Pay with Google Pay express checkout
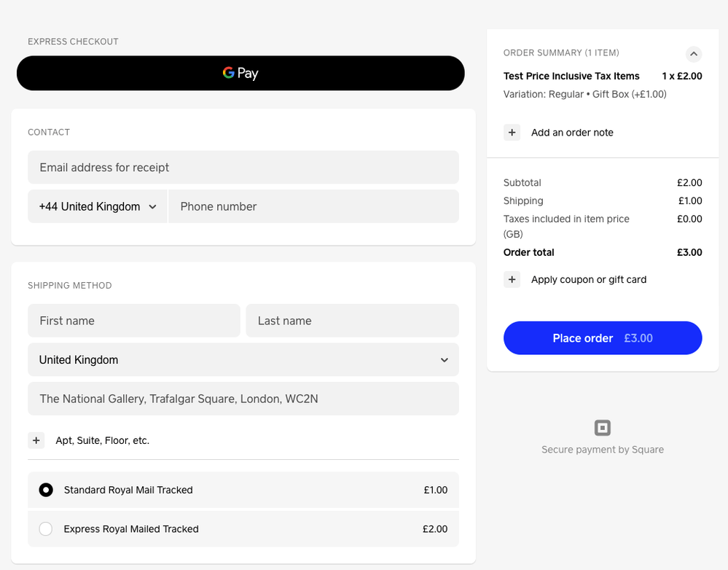Image resolution: width=728 pixels, height=570 pixels. click(240, 73)
